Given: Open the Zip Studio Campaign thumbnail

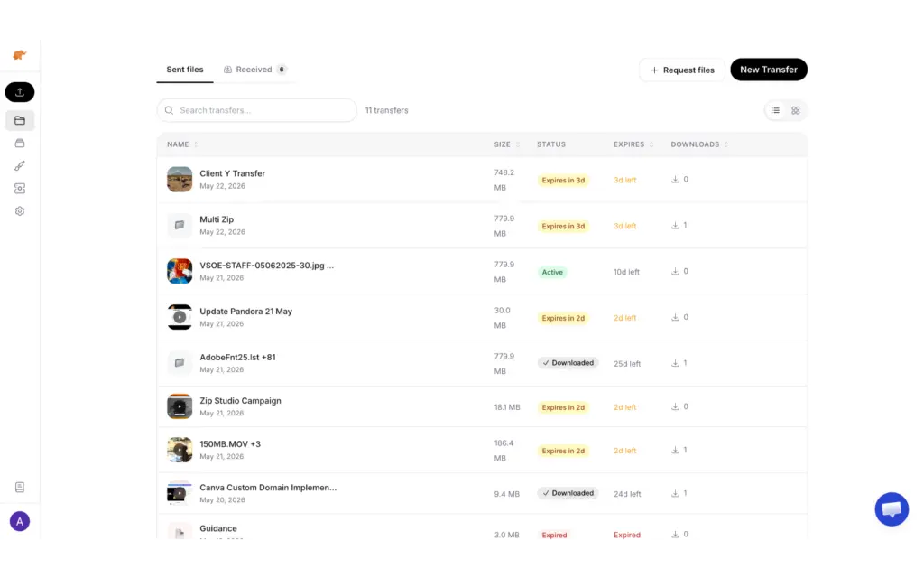Looking at the screenshot, I should [180, 407].
